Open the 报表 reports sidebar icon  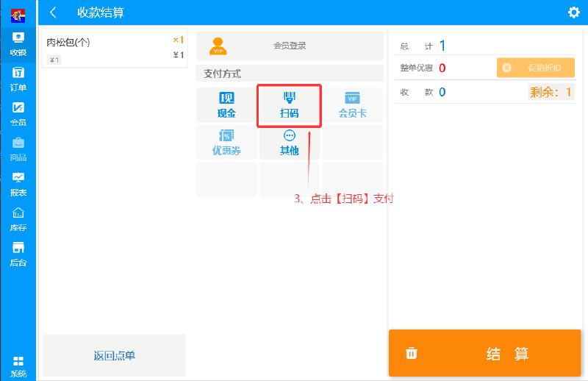point(18,185)
